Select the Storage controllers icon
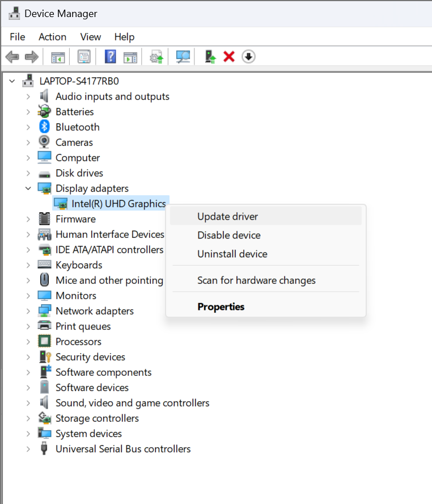This screenshot has height=504, width=432. (x=45, y=418)
